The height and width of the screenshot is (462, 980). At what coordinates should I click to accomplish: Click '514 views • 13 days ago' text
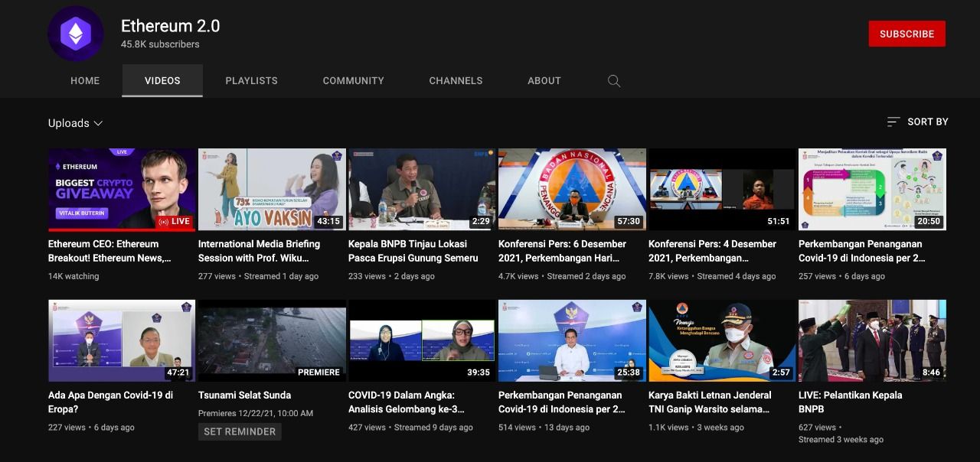(544, 428)
